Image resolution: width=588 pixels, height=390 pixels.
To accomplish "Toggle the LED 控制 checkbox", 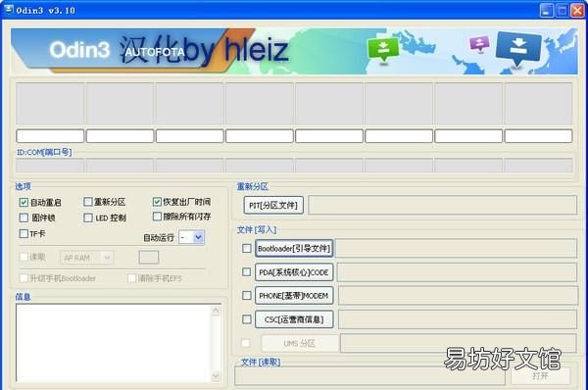I will (x=88, y=218).
